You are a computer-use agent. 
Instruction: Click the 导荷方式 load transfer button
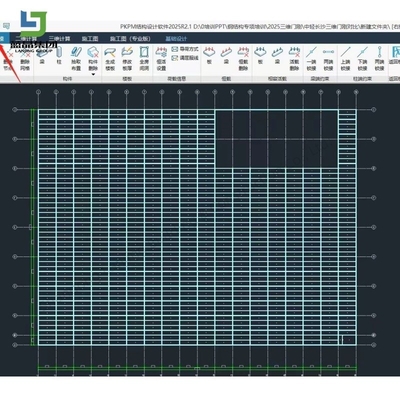[185, 49]
